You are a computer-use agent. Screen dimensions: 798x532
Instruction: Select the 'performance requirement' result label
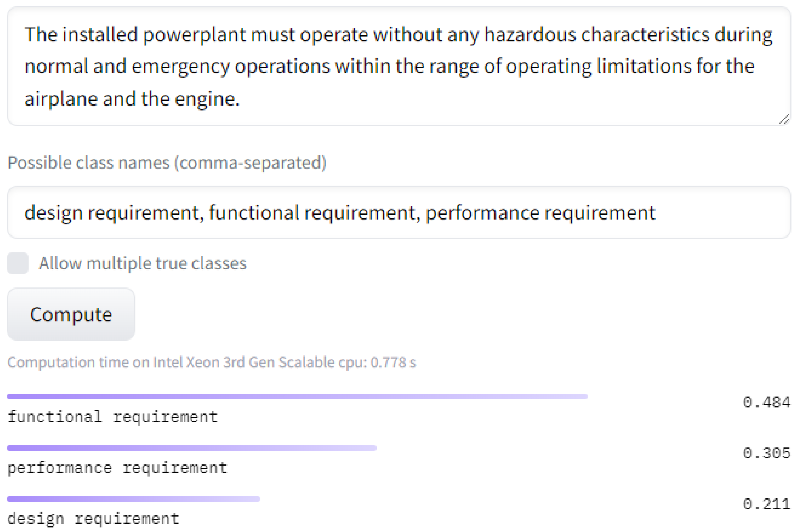[117, 468]
